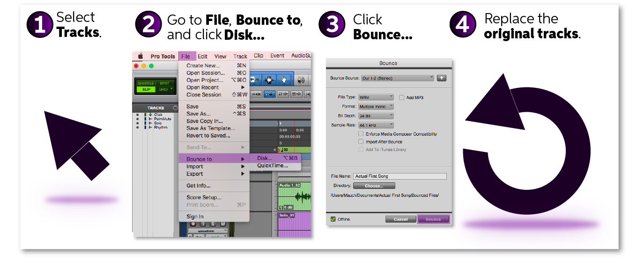
Task: Select the PalmMute track in Tracks list
Action: coord(163,119)
